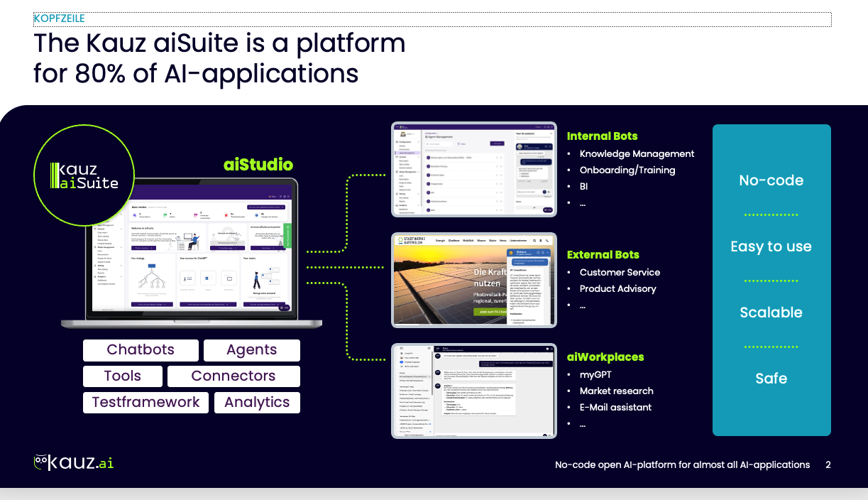
Task: Select the Agent Management screenshot thumbnail
Action: pos(474,169)
